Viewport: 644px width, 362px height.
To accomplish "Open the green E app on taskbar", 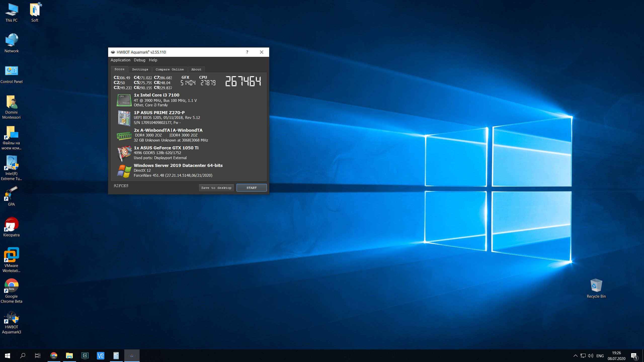I will (x=85, y=355).
